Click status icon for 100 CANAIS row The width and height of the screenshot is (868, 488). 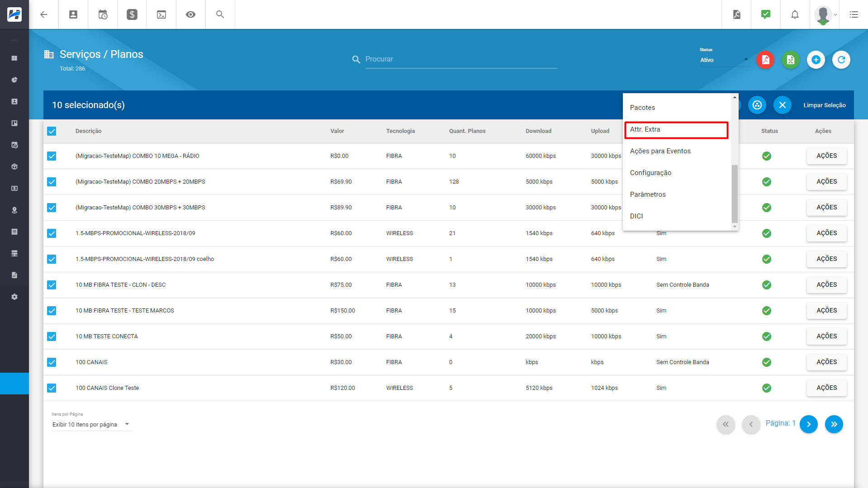[767, 362]
